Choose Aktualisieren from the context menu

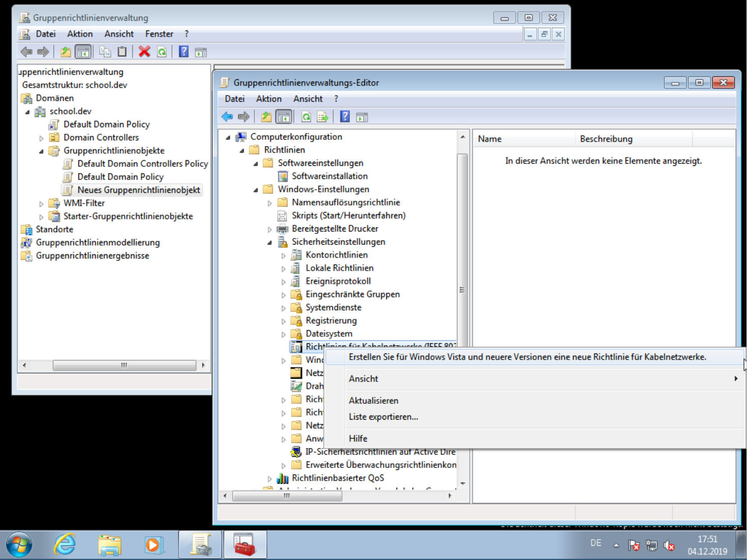(x=374, y=401)
